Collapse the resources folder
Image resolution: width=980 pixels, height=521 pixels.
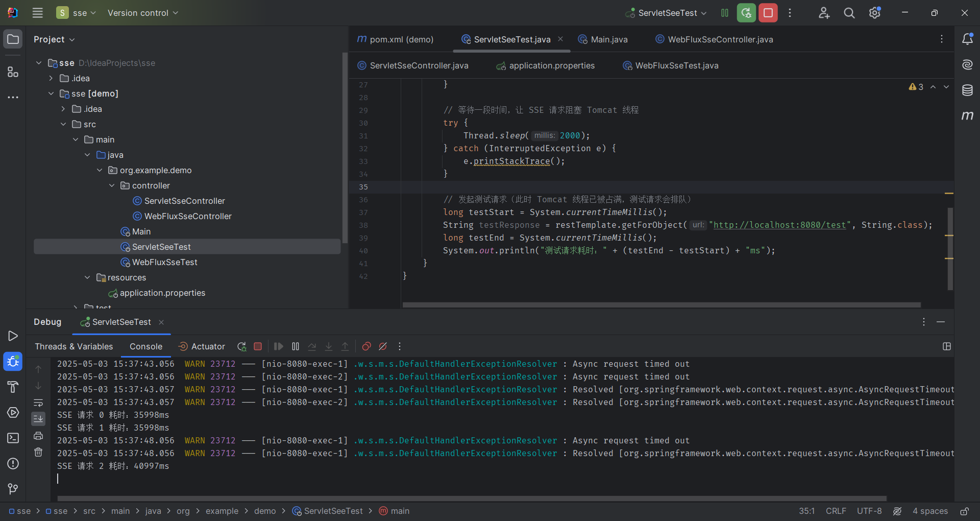pos(87,277)
